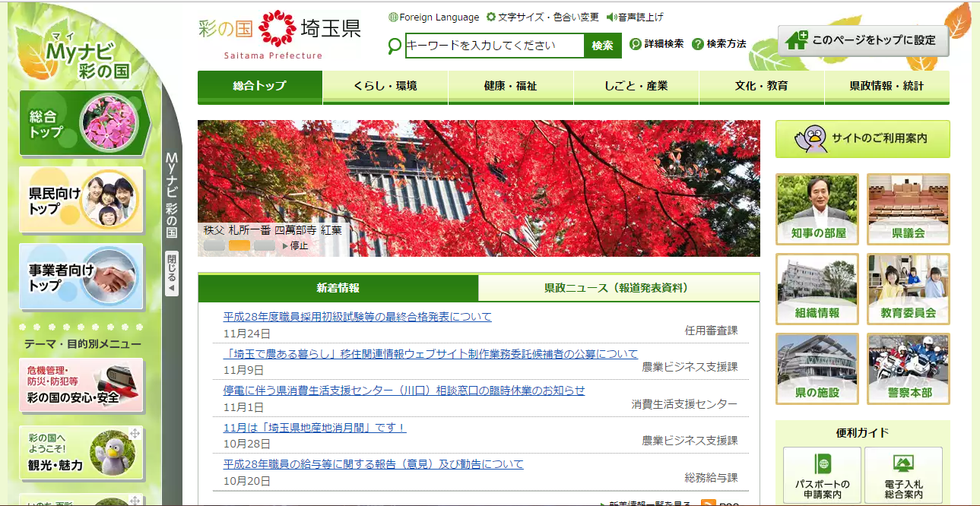
Task: Open the 観光・魅力 banner
Action: [81, 453]
